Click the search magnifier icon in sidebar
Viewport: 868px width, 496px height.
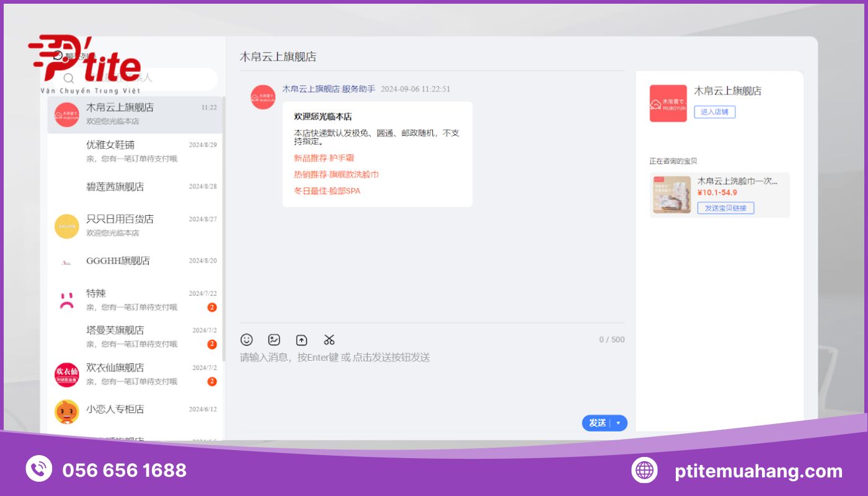69,79
